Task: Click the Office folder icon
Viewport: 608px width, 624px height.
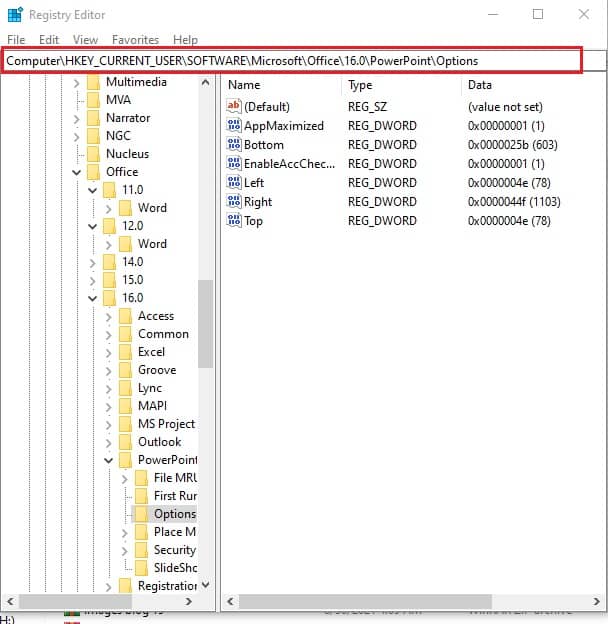Action: pos(94,172)
